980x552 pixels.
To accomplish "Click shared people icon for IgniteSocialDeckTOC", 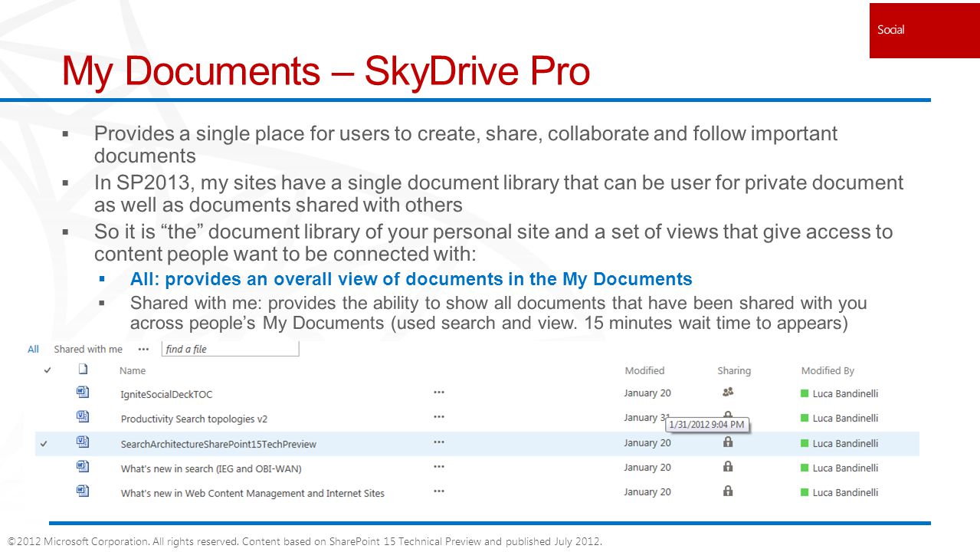I will (x=728, y=392).
